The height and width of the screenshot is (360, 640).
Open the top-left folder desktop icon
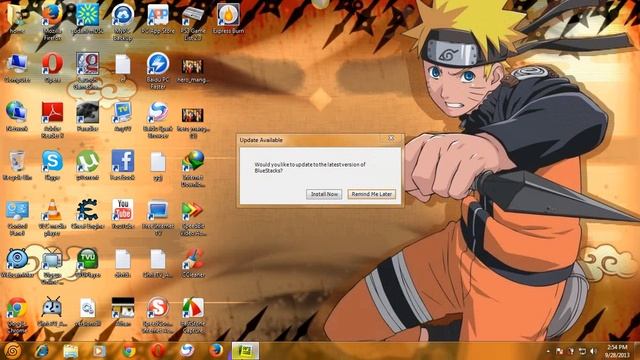coord(16,18)
